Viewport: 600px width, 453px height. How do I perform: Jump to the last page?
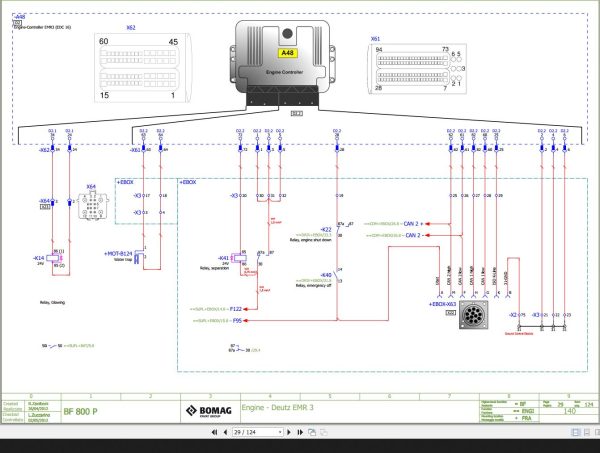pyautogui.click(x=300, y=432)
